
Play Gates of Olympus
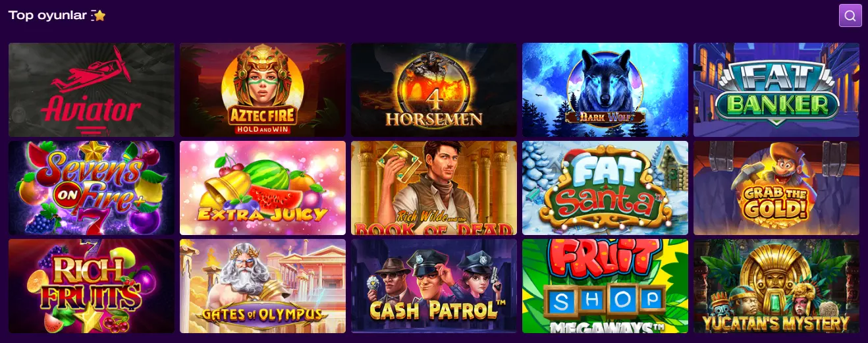263,286
